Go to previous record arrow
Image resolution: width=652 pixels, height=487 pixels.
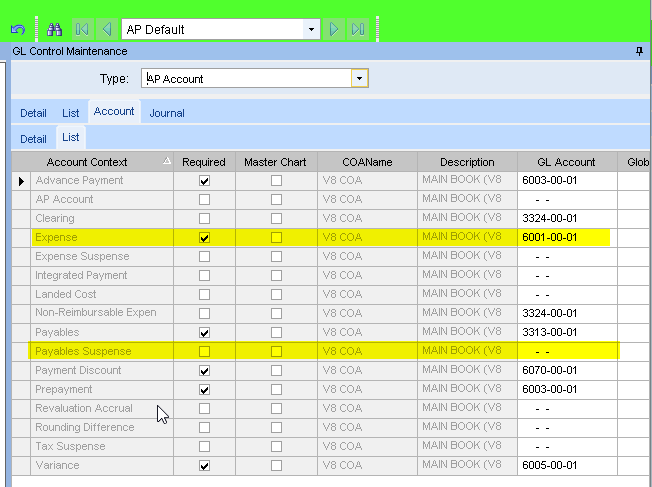coord(107,29)
